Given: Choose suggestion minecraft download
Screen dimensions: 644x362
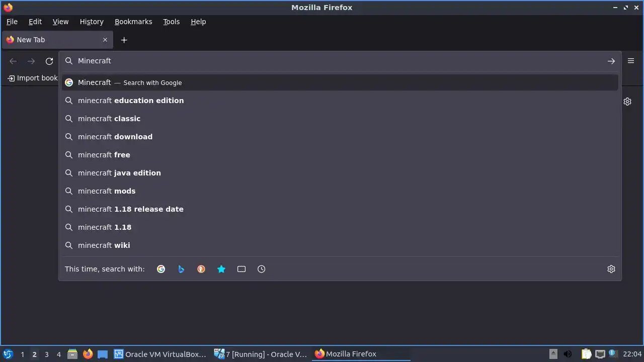Looking at the screenshot, I should click(x=340, y=137).
